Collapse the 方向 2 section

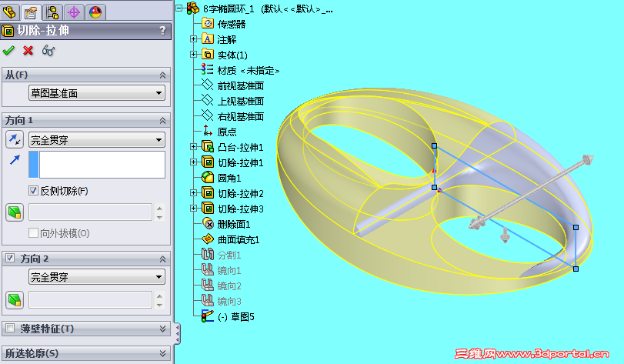pos(162,259)
